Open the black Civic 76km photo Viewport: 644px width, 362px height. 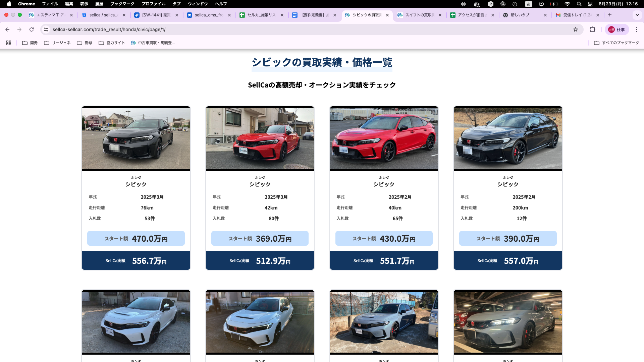pos(136,138)
